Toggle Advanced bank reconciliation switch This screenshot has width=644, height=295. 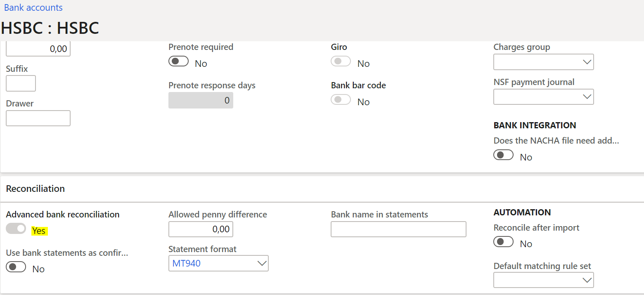pyautogui.click(x=16, y=229)
